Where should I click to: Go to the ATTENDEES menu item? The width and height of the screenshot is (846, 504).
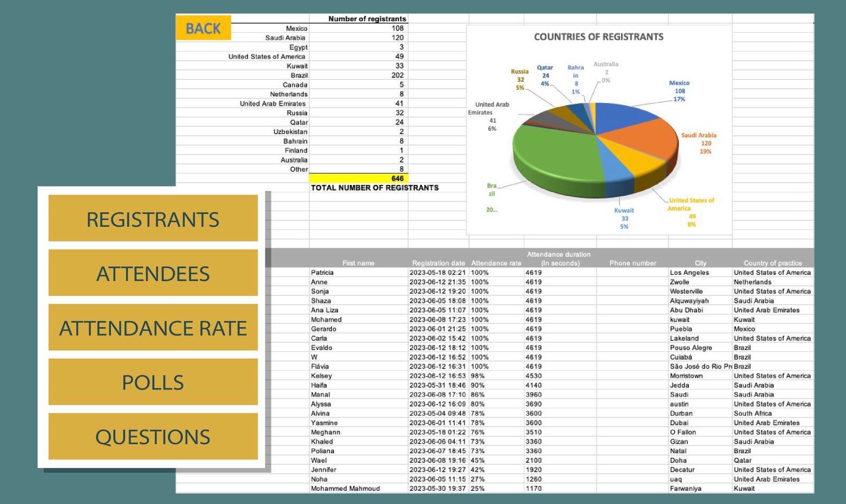[x=153, y=273]
